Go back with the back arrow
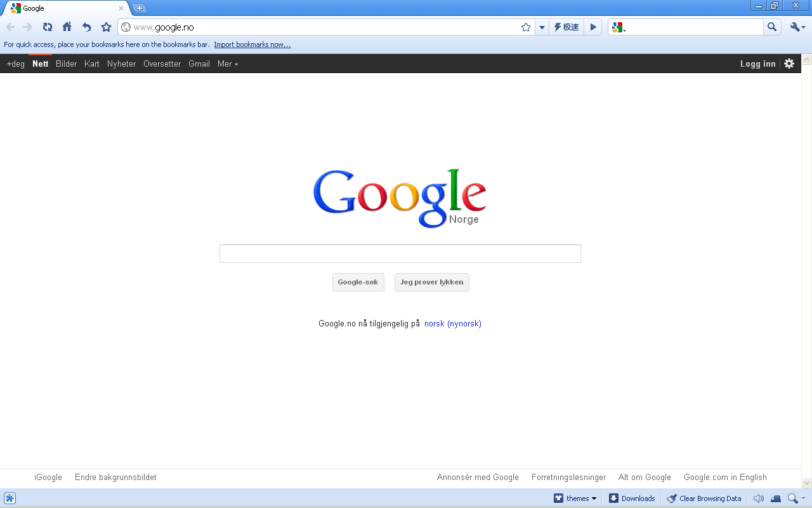812x508 pixels. pyautogui.click(x=10, y=27)
